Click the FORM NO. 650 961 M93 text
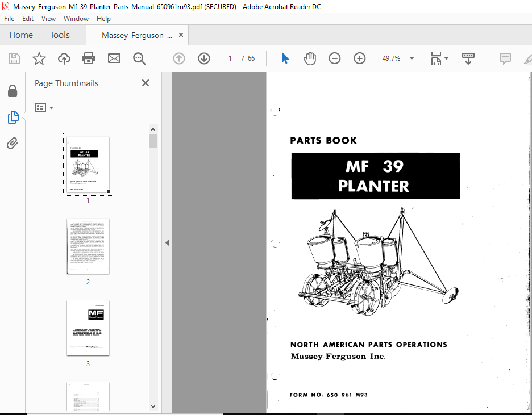The height and width of the screenshot is (415, 532). 329,395
